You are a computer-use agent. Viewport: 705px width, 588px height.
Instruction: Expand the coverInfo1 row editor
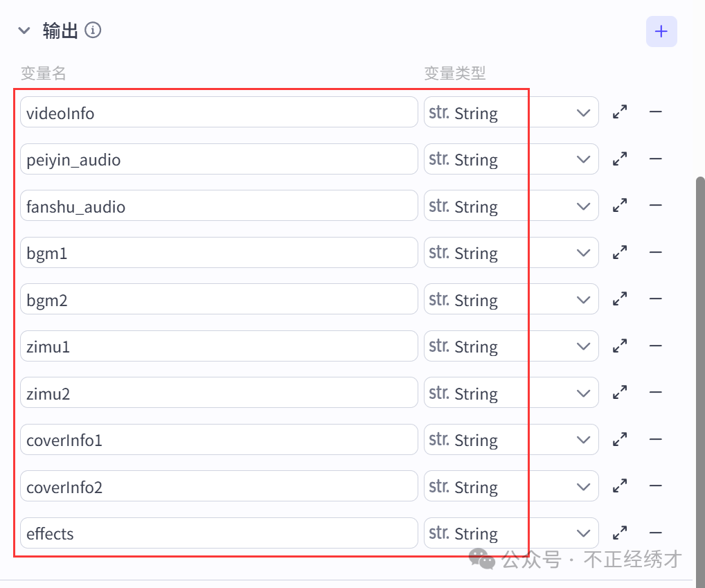click(620, 439)
